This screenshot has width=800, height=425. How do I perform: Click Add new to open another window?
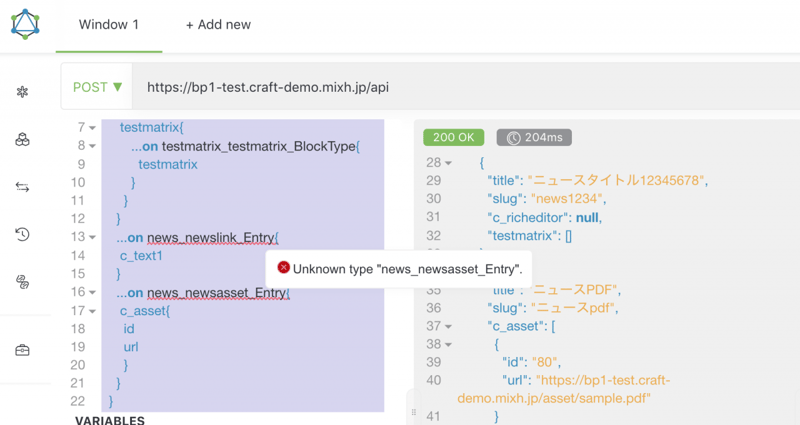[x=218, y=24]
